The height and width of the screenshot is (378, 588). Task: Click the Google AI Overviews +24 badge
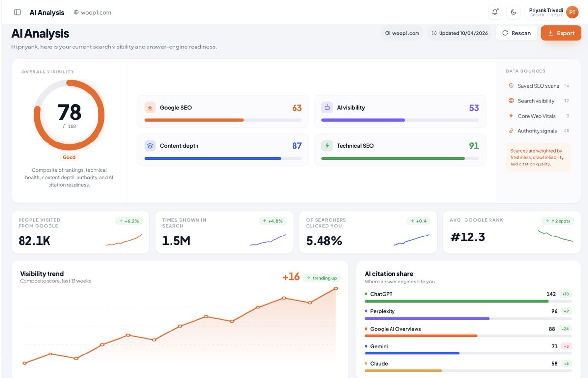565,329
